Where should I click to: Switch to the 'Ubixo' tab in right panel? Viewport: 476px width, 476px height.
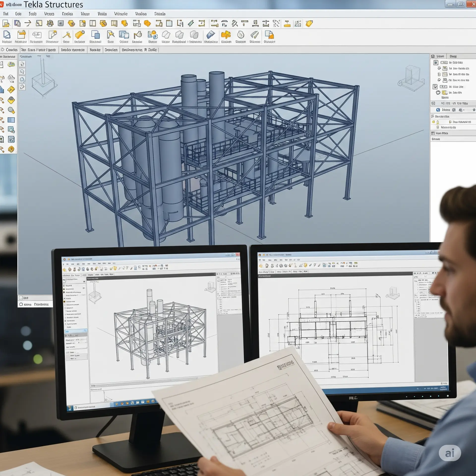point(438,56)
